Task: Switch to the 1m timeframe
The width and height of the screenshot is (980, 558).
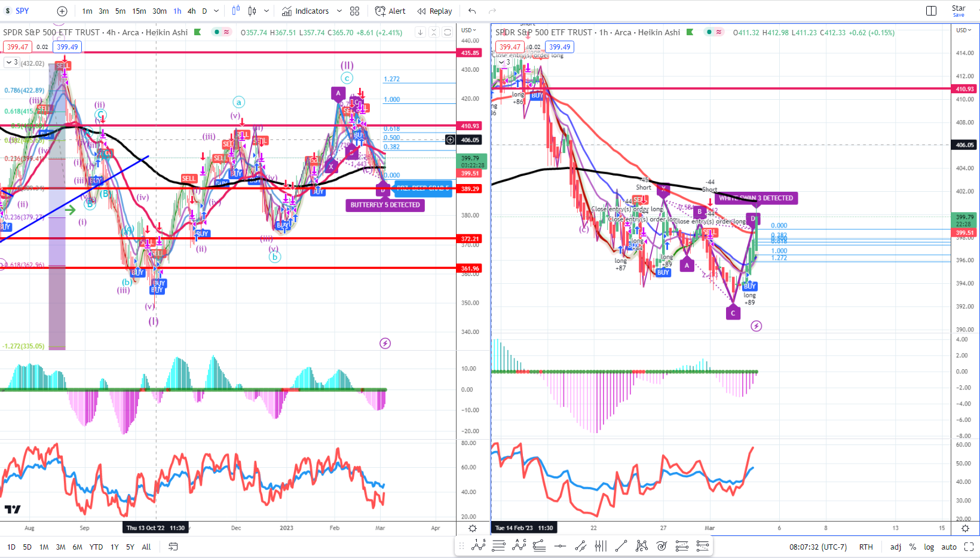Action: click(87, 11)
